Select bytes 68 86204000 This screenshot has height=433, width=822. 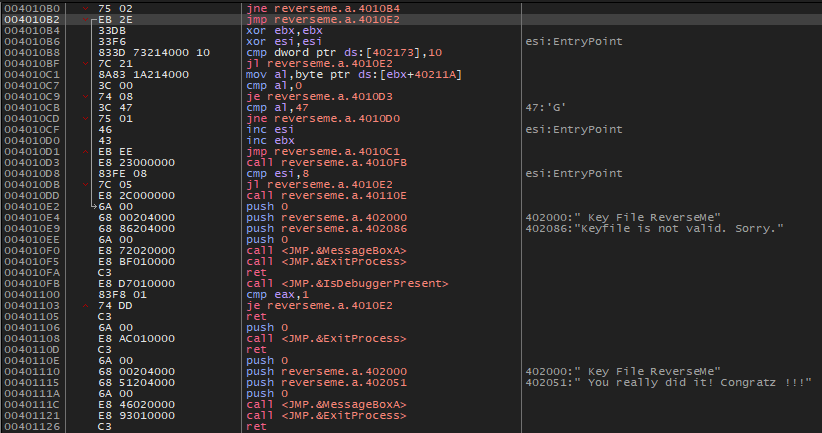click(x=136, y=229)
